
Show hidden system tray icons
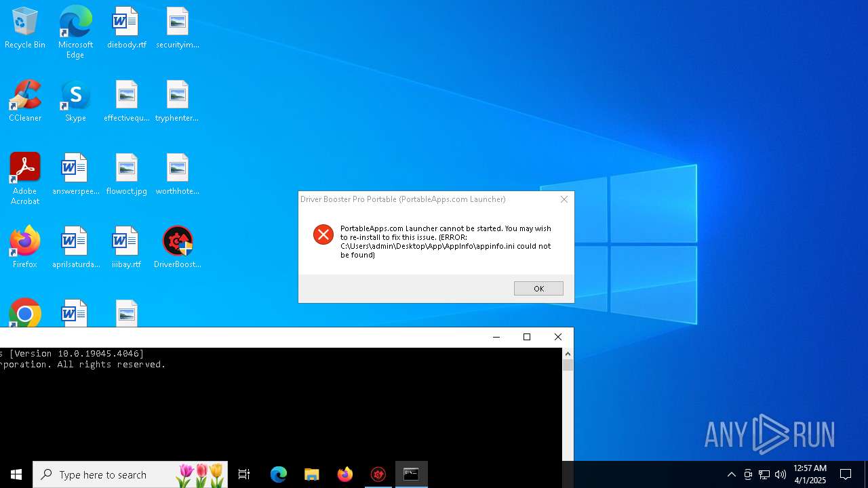click(x=731, y=474)
